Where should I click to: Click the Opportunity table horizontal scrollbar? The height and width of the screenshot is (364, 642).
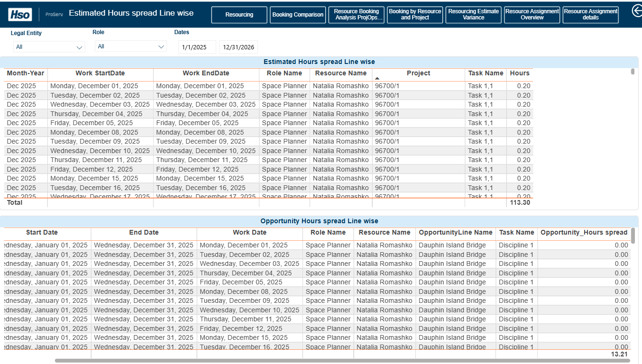(341, 361)
